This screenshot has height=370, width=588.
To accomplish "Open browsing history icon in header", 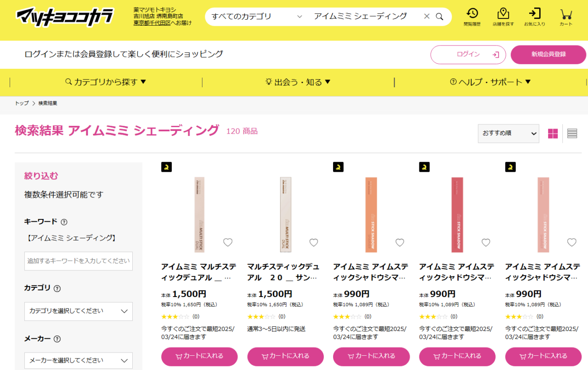I will (x=472, y=14).
